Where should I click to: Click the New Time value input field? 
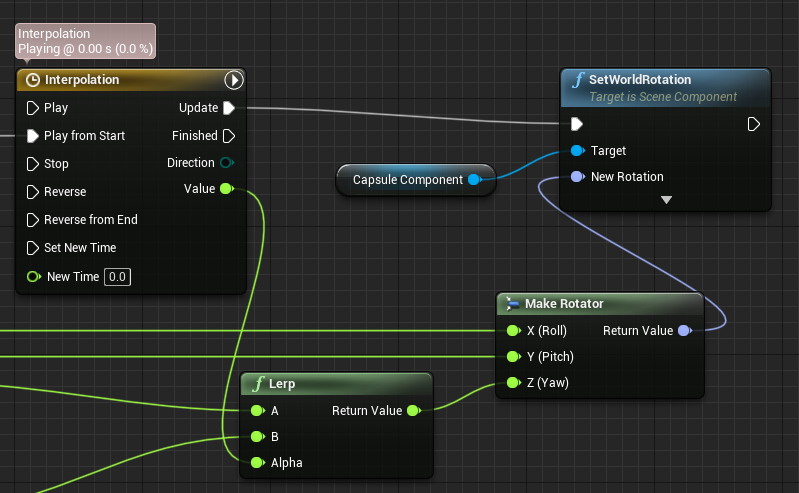coord(118,277)
